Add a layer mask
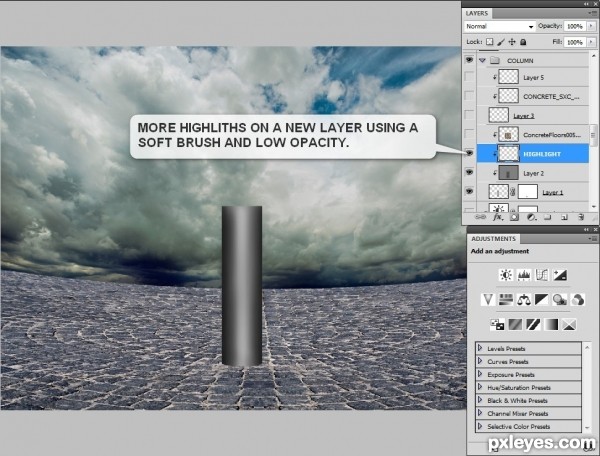The image size is (600, 456). (514, 217)
